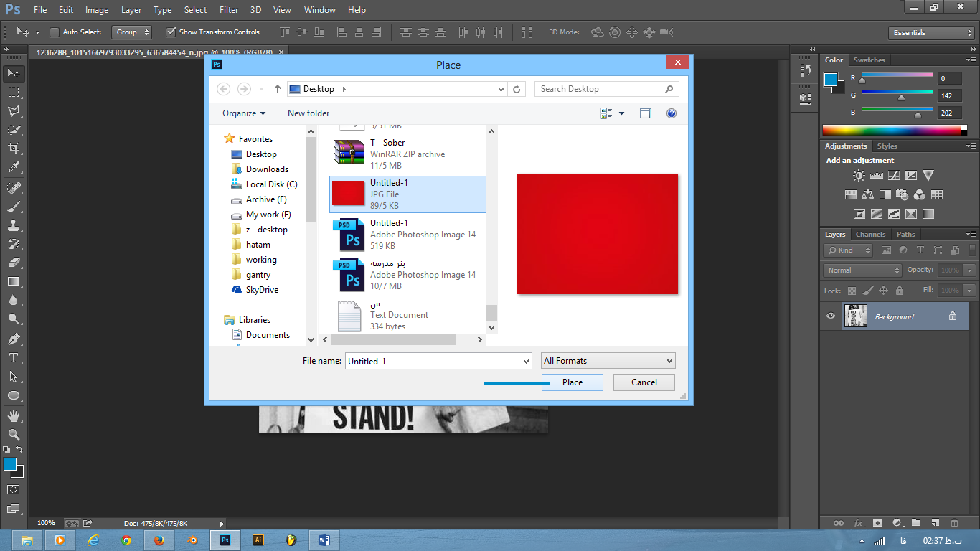Select the Clone Stamp tool
This screenshot has height=551, width=980.
tap(14, 225)
